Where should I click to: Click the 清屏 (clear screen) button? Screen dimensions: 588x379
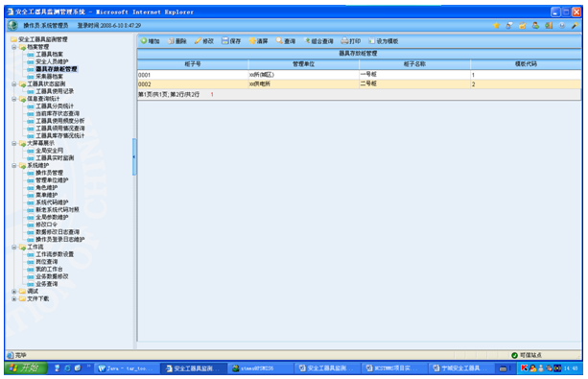click(x=258, y=41)
